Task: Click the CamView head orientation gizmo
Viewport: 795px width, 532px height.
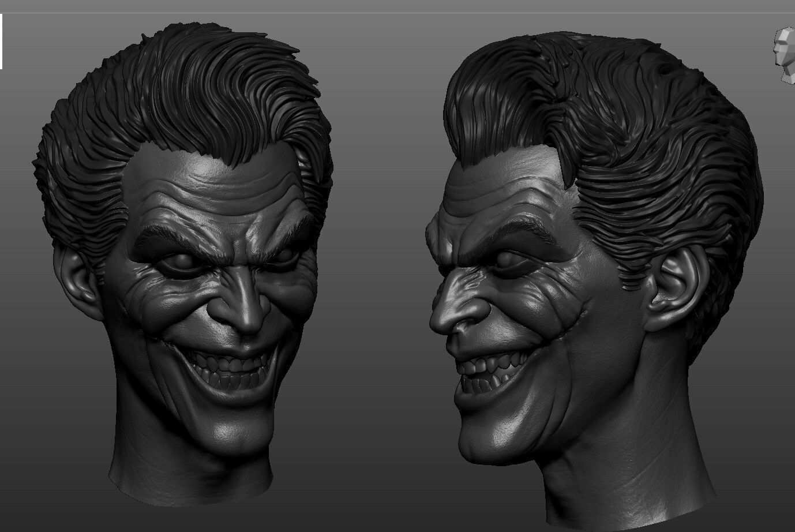Action: click(785, 55)
